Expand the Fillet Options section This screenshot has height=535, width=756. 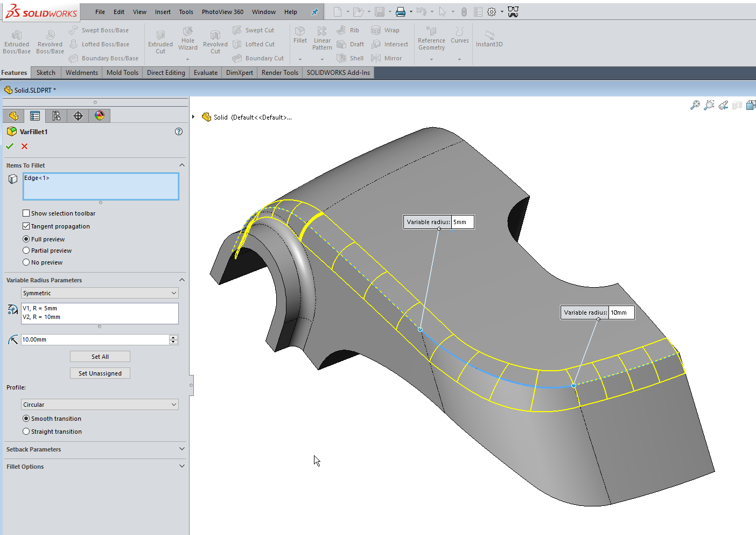click(182, 466)
